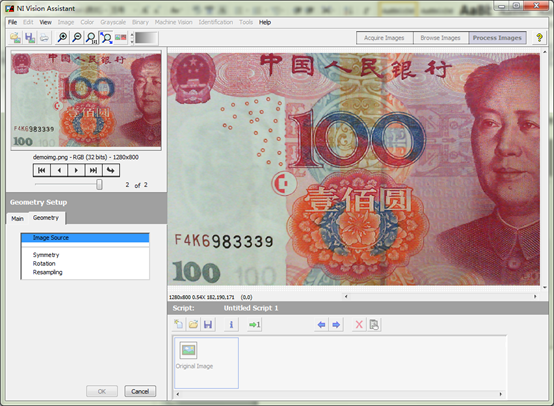Switch to the Browse Images mode
This screenshot has height=406, width=554.
coord(441,38)
